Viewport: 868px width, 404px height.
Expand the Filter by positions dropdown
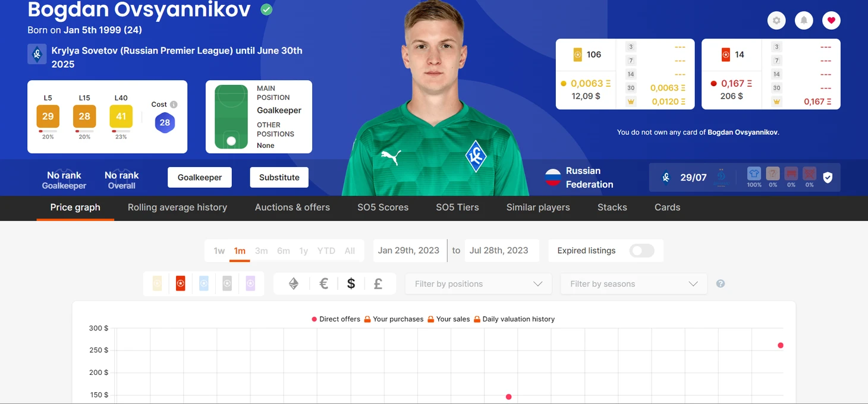(479, 284)
